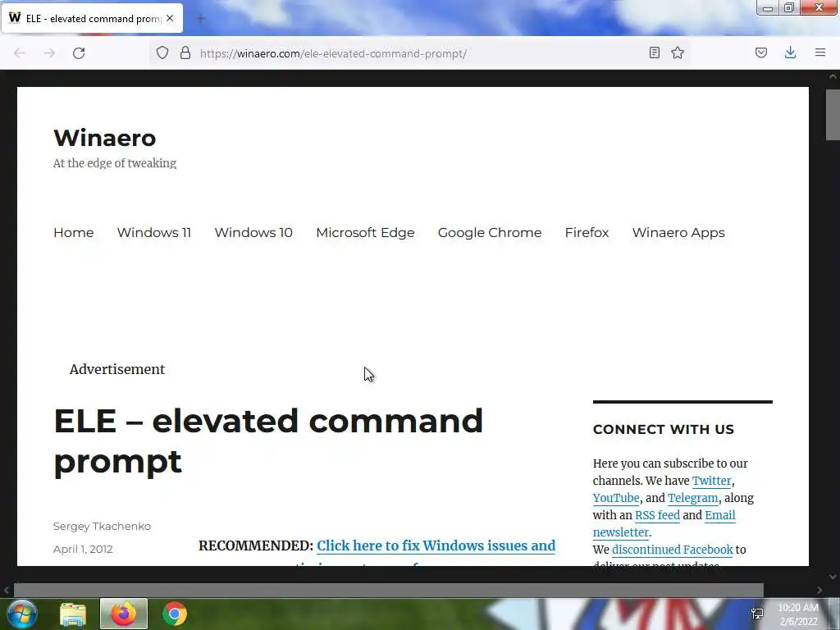Click the browser back arrow button
Viewport: 840px width, 630px height.
click(x=20, y=52)
